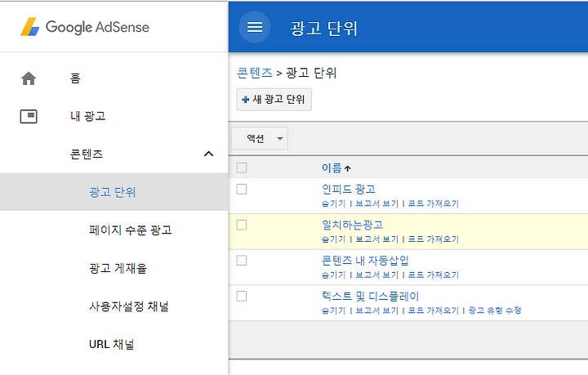Check the 콘텐츠 내 자동삽입 row checkbox
Viewport: 588px width, 375px height.
coord(242,261)
